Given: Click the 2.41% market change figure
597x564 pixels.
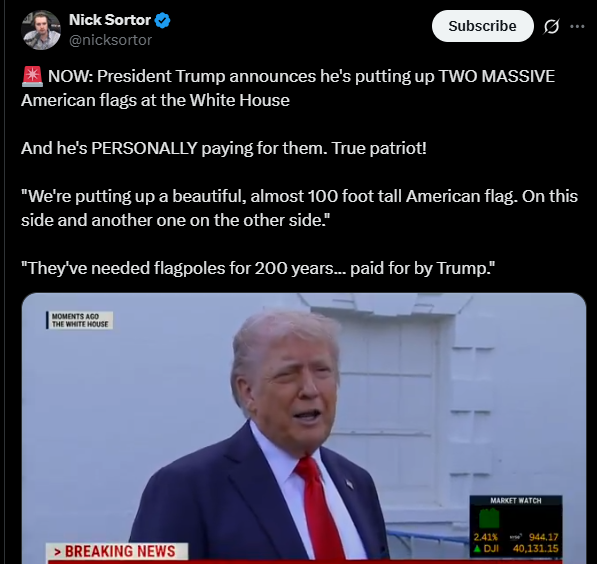Looking at the screenshot, I should [x=485, y=537].
